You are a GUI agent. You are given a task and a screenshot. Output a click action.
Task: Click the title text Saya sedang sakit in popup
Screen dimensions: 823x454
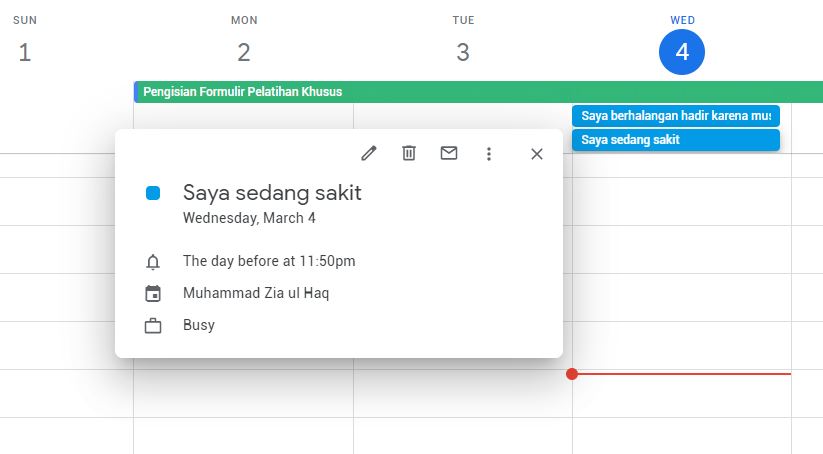click(272, 193)
